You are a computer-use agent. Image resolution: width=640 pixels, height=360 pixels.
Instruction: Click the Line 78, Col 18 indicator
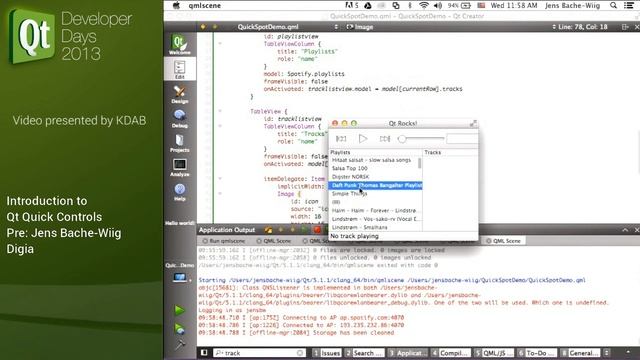[580, 27]
